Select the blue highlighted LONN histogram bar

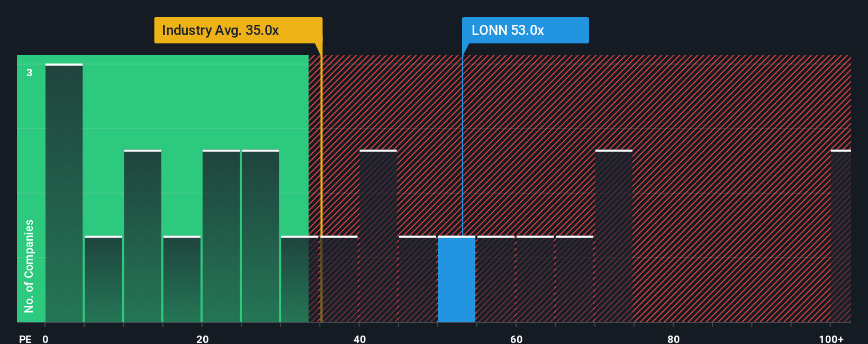tap(457, 279)
